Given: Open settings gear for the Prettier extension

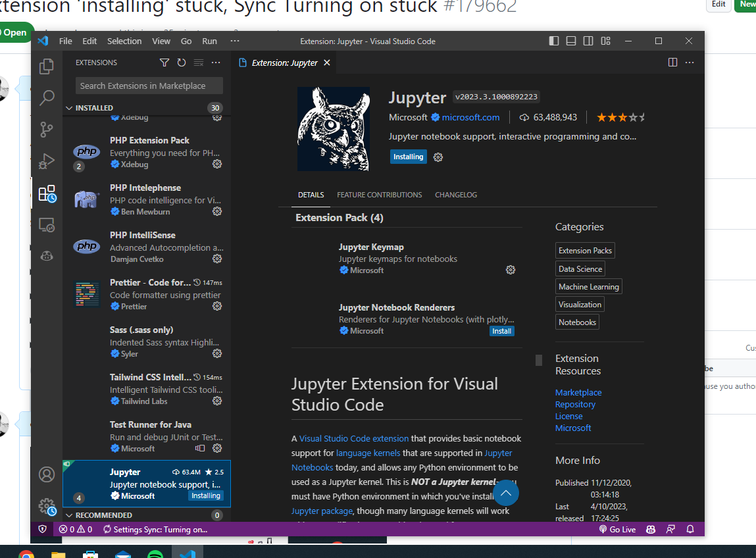Looking at the screenshot, I should pos(217,306).
